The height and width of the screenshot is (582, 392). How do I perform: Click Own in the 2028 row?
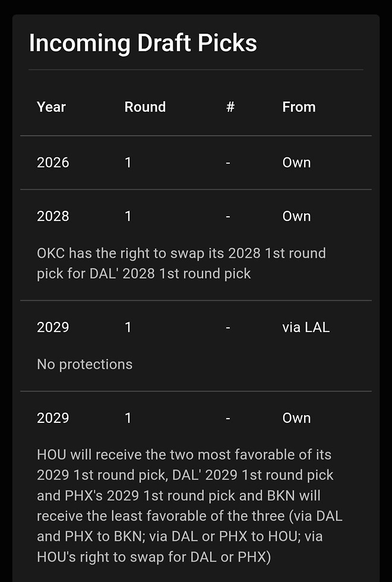[296, 216]
